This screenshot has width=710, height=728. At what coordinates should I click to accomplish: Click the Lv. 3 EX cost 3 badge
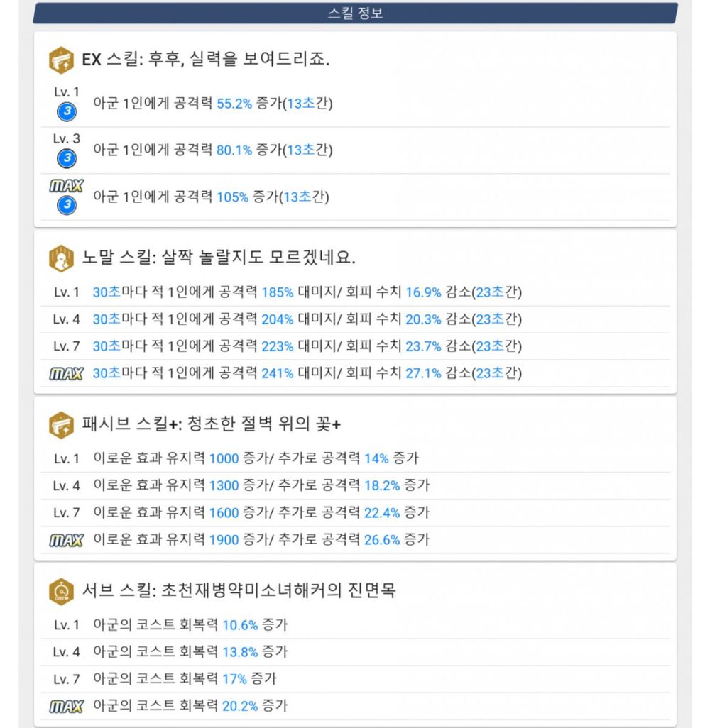(x=66, y=158)
